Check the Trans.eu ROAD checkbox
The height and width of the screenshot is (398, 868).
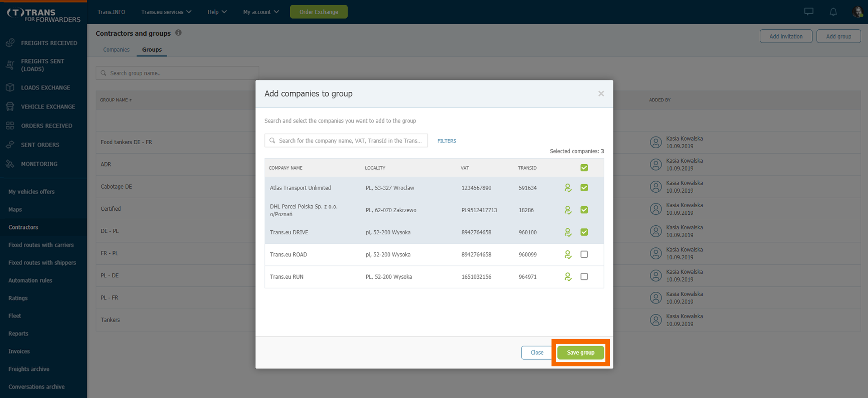(584, 254)
